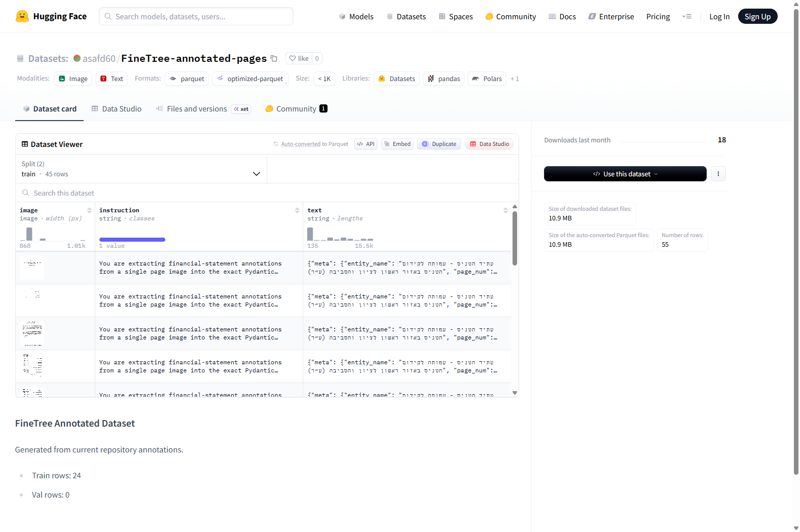This screenshot has height=532, width=800.
Task: Open the Community tab
Action: [297, 109]
